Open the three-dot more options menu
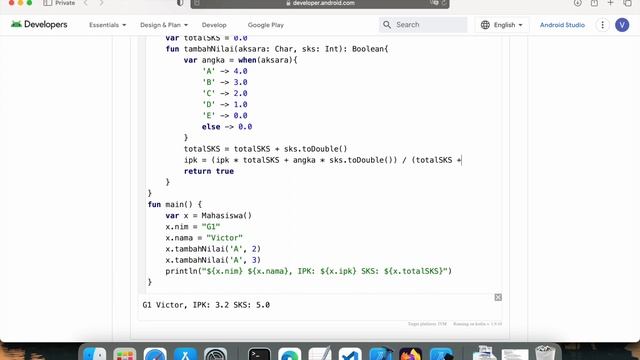This screenshot has width=640, height=360. pyautogui.click(x=602, y=25)
